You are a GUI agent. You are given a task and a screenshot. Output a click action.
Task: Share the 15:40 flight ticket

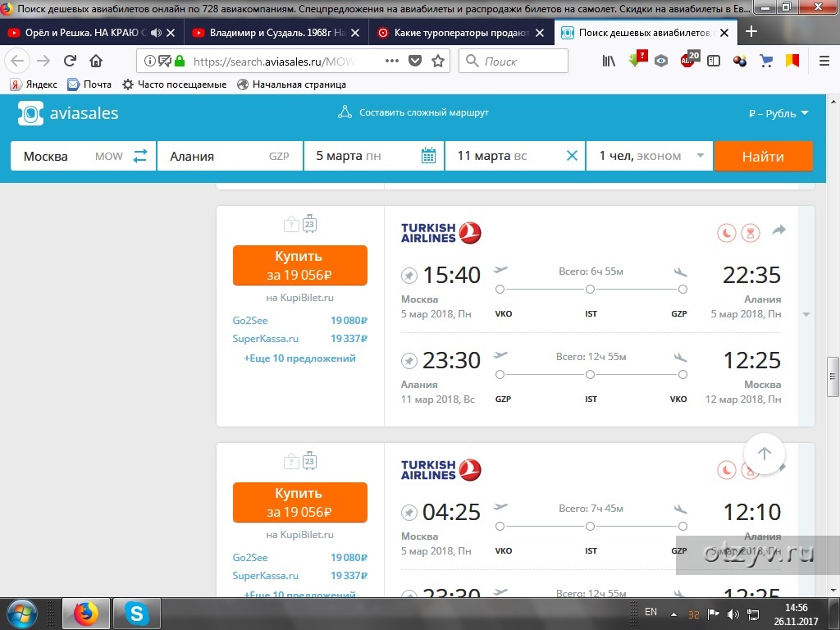pos(779,231)
